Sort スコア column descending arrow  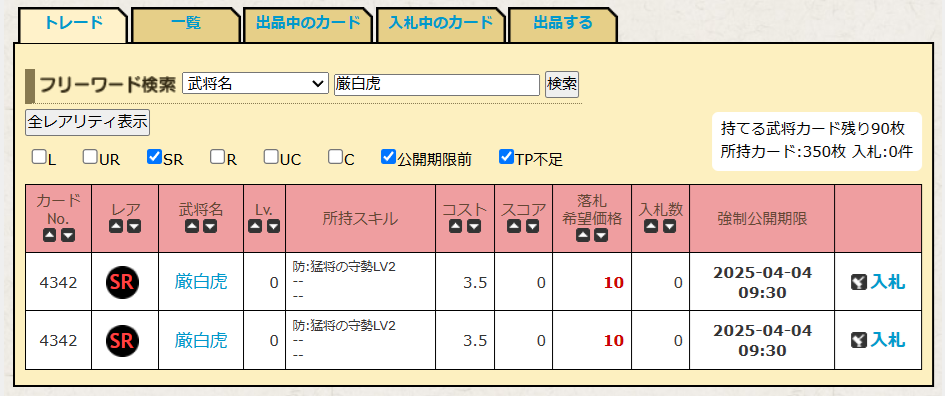point(531,226)
